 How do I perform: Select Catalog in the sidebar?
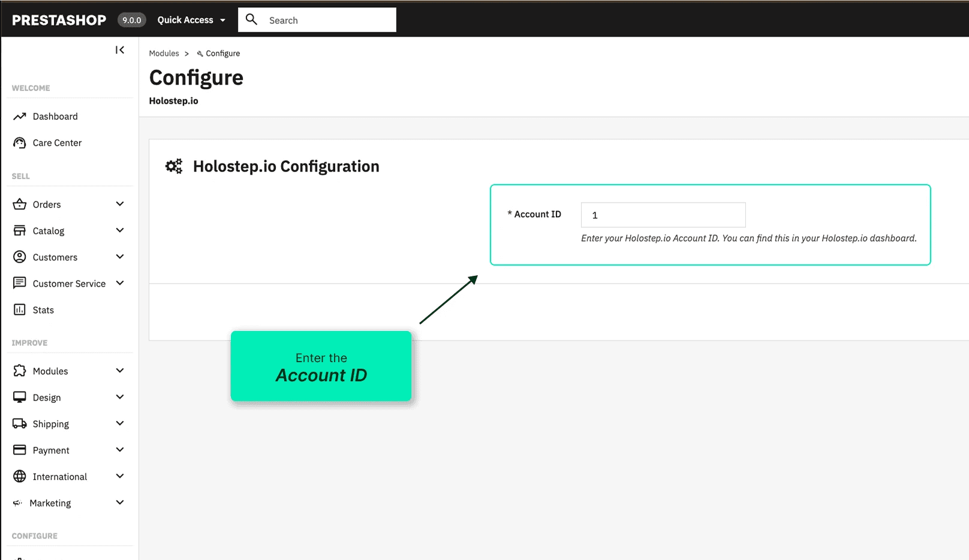pos(49,231)
